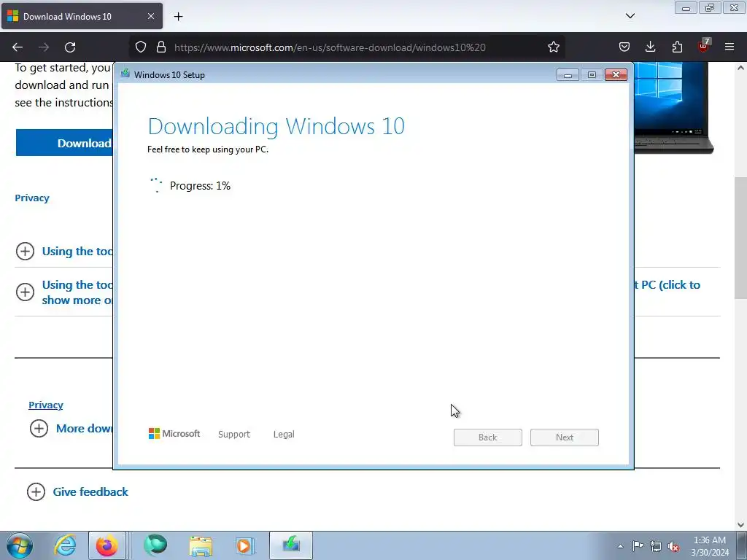Bookmark this page with the star icon

553,47
